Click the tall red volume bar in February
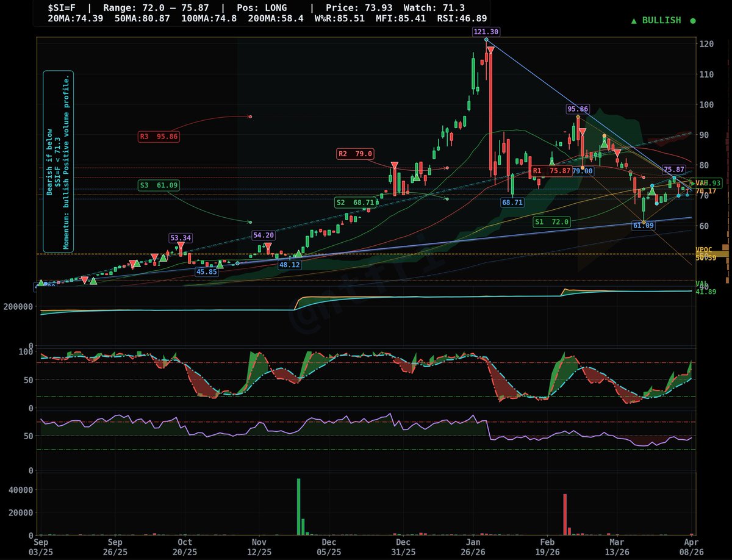 pyautogui.click(x=565, y=514)
